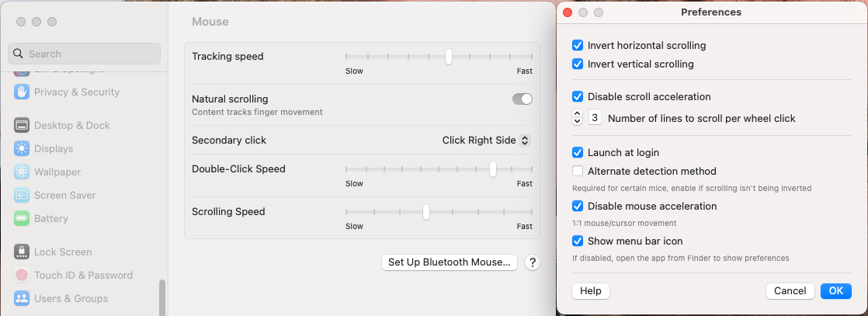Open the Battery icon in sidebar

coord(22,218)
